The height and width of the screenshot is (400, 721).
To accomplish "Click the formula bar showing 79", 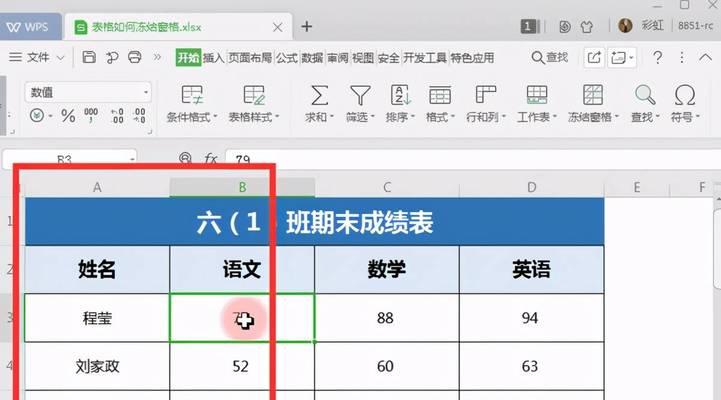I will (473, 159).
